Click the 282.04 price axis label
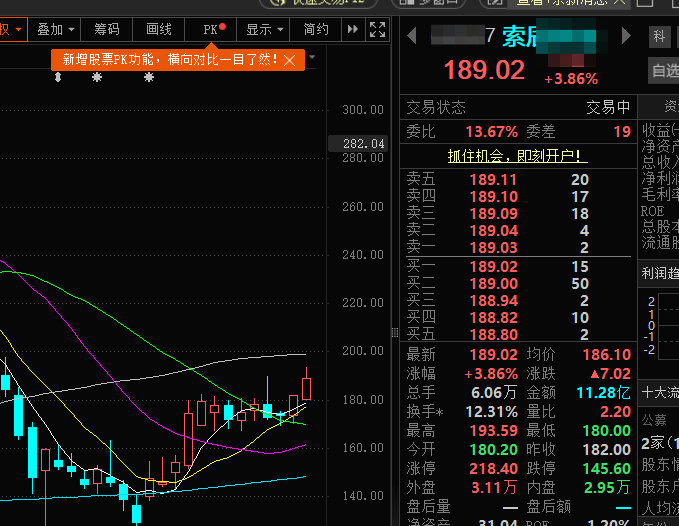Screen dimensions: 679x526 tap(359, 144)
